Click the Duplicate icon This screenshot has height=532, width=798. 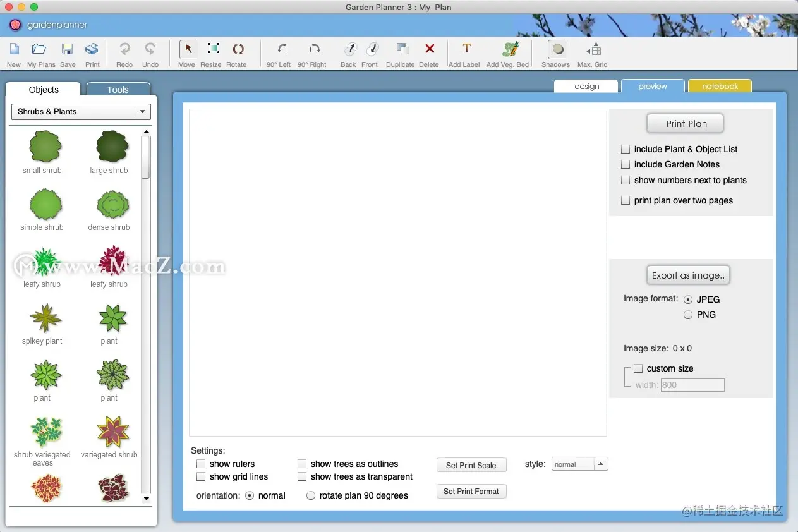click(402, 49)
